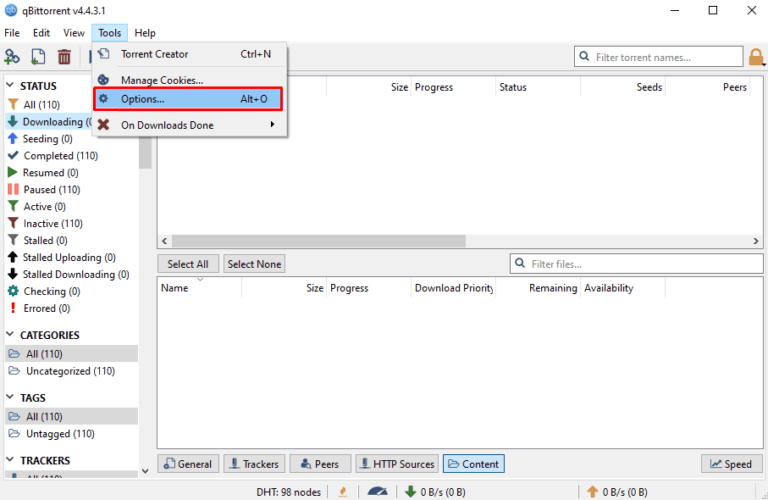768x500 pixels.
Task: Collapse the TRACKERS section
Action: tap(10, 460)
